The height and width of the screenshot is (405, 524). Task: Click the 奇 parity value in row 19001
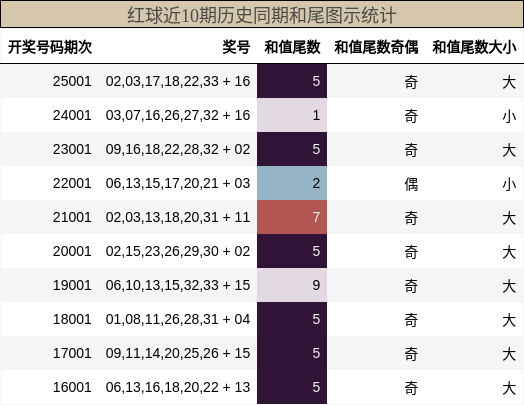[x=411, y=286]
